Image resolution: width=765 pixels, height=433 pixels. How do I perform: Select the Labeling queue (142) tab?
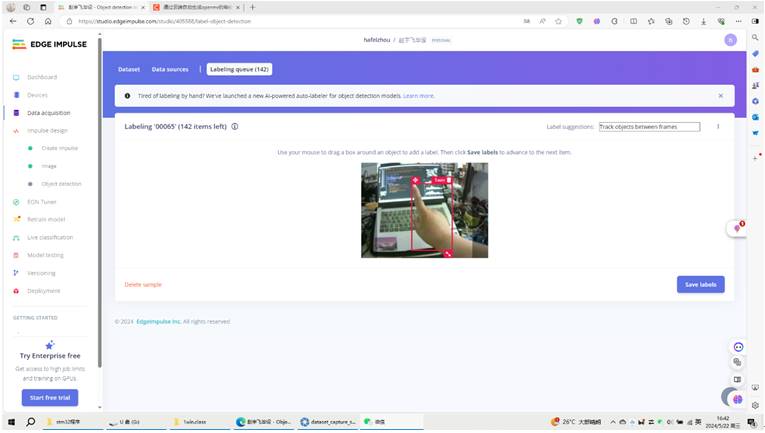[x=239, y=69]
